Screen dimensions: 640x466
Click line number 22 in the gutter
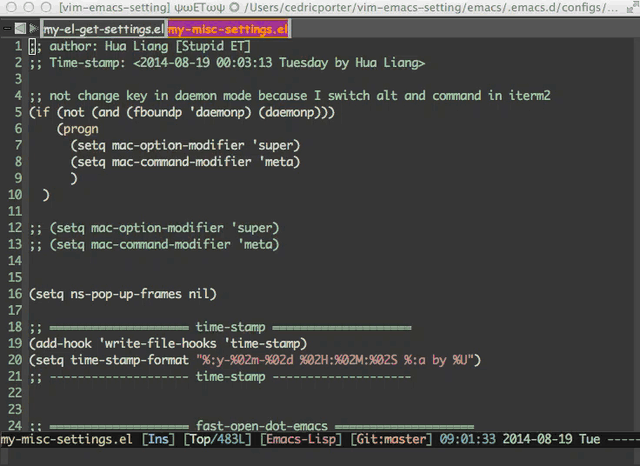(x=15, y=393)
